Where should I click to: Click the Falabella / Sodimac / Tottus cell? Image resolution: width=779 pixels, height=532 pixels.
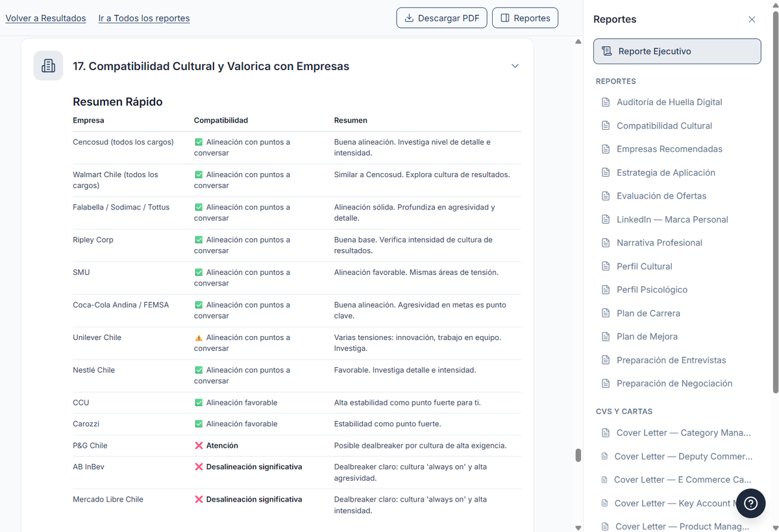point(121,208)
